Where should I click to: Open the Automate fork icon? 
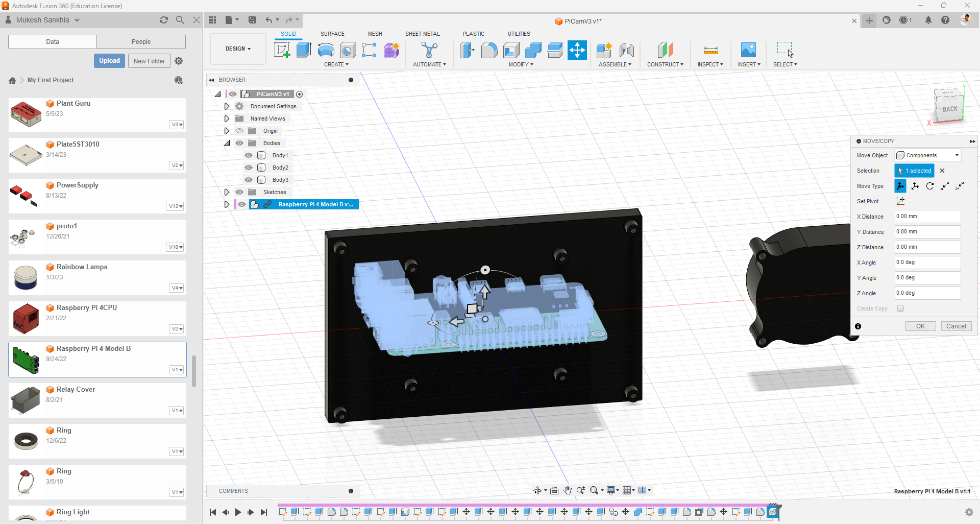click(x=429, y=50)
